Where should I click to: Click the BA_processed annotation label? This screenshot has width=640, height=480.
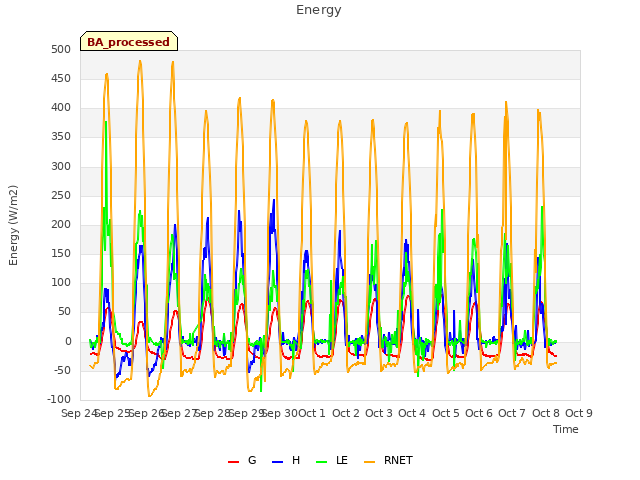(x=129, y=42)
